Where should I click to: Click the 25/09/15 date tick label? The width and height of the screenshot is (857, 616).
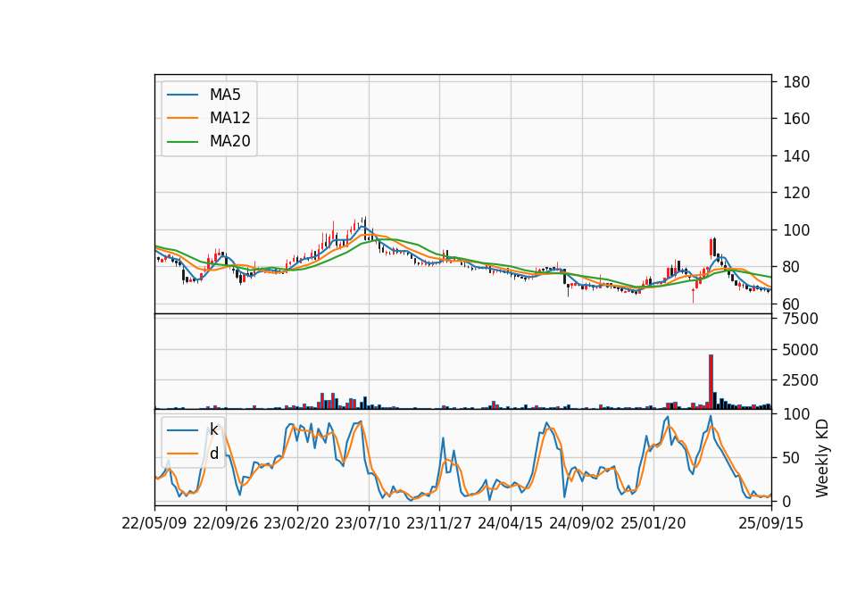click(x=771, y=523)
